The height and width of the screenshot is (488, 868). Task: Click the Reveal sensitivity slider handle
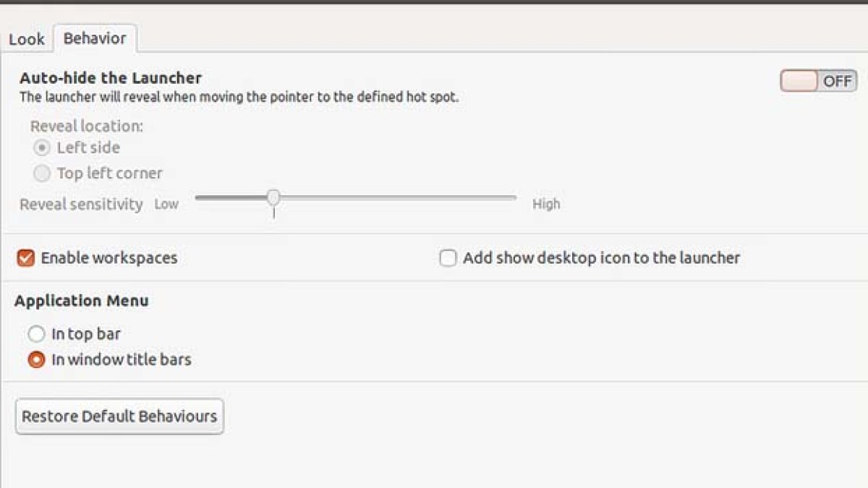click(273, 197)
